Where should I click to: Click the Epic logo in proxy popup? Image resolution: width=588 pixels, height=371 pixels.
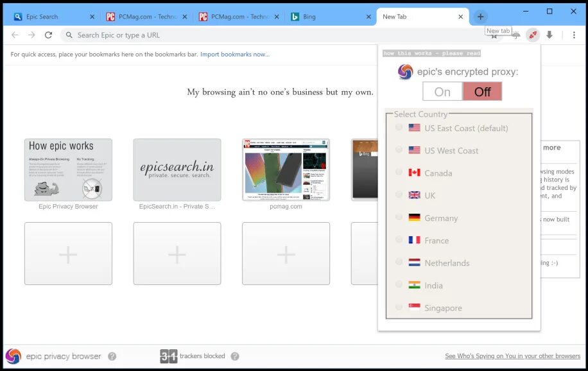[x=406, y=72]
